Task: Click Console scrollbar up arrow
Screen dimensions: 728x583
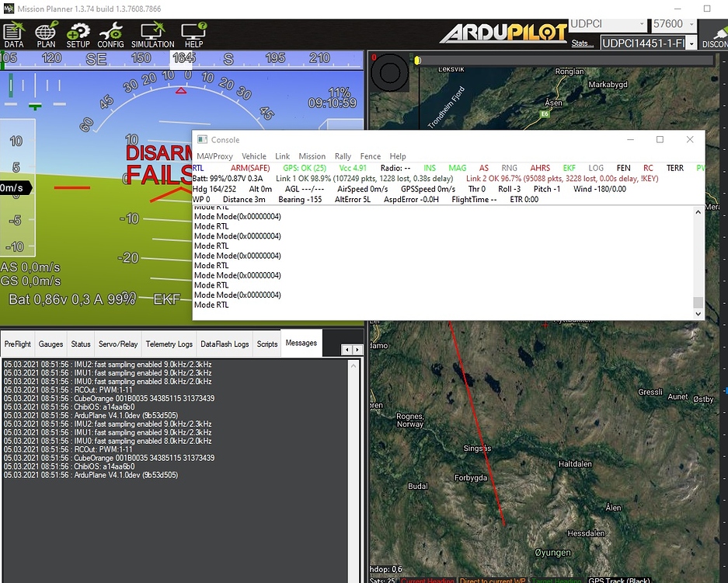Action: coord(698,212)
